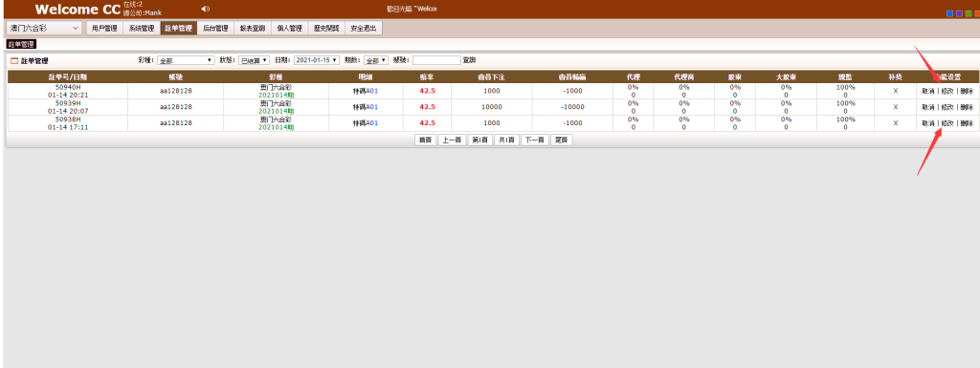Click the speaker sound icon in header
The width and height of the screenshot is (980, 368).
tap(205, 9)
